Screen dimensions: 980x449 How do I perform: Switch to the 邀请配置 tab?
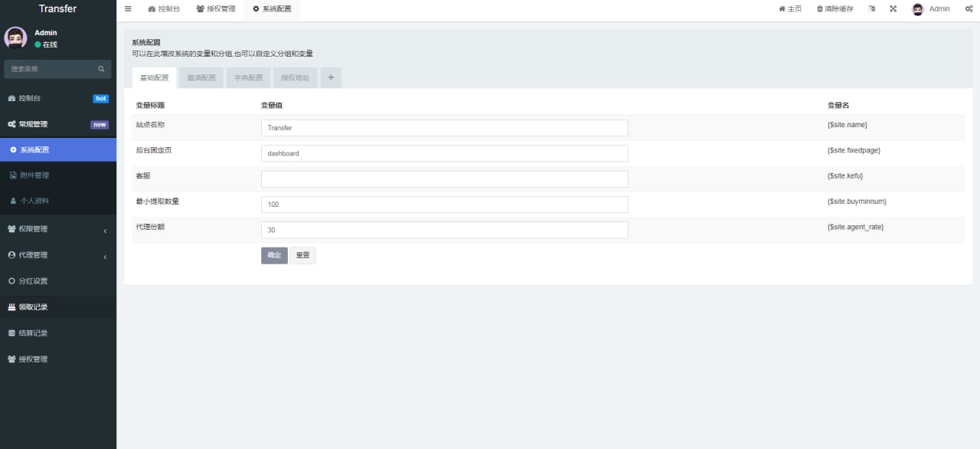tap(201, 77)
